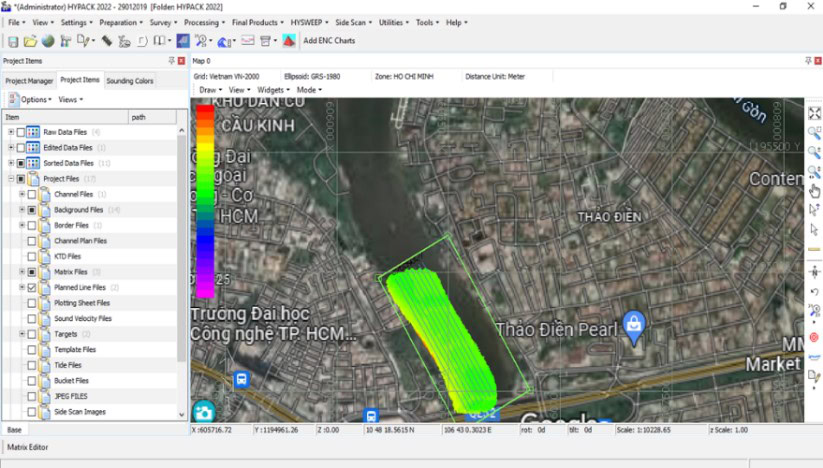The height and width of the screenshot is (468, 823).
Task: Toggle Raw Data Files checkbox
Action: point(20,132)
